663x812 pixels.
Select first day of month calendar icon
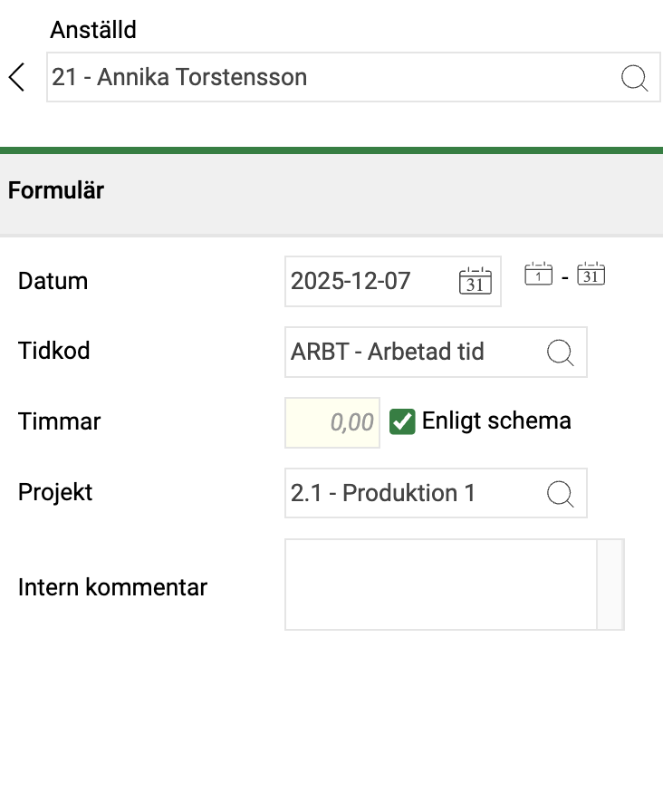click(x=539, y=274)
